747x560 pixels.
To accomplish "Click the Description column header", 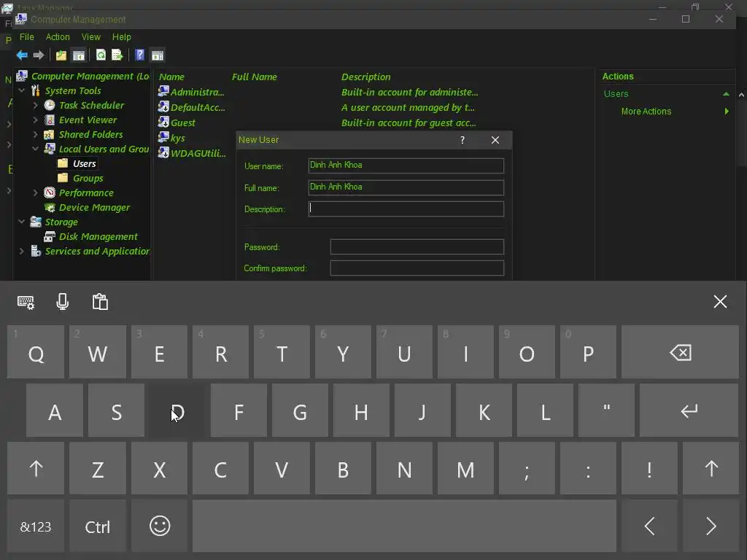I will (x=366, y=77).
